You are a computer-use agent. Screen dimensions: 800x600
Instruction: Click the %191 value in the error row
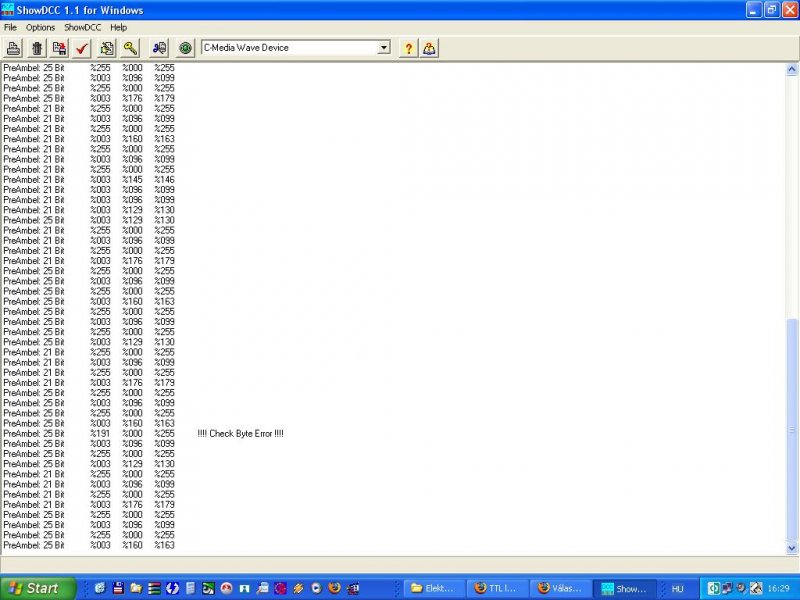(100, 434)
